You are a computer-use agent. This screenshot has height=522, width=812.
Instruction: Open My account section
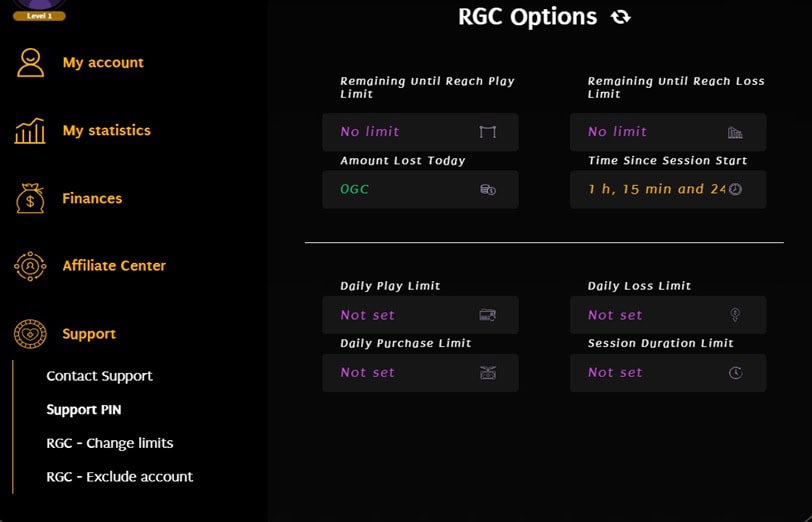pyautogui.click(x=103, y=62)
